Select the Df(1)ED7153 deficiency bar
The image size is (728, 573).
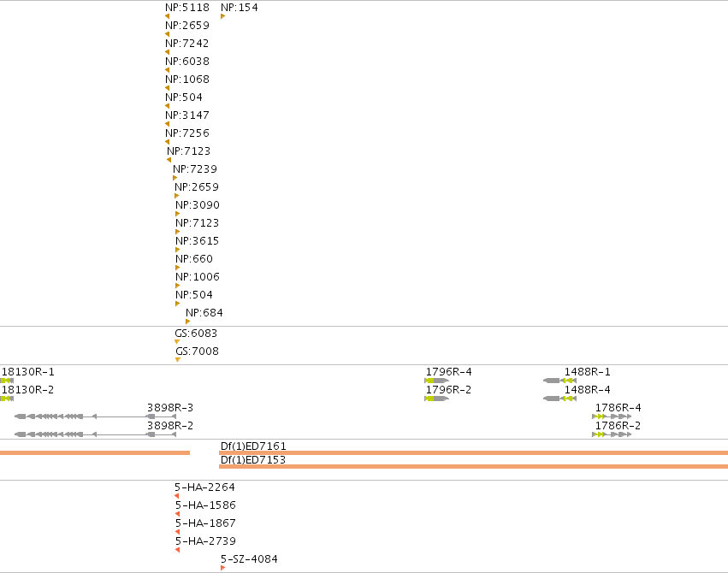(474, 466)
